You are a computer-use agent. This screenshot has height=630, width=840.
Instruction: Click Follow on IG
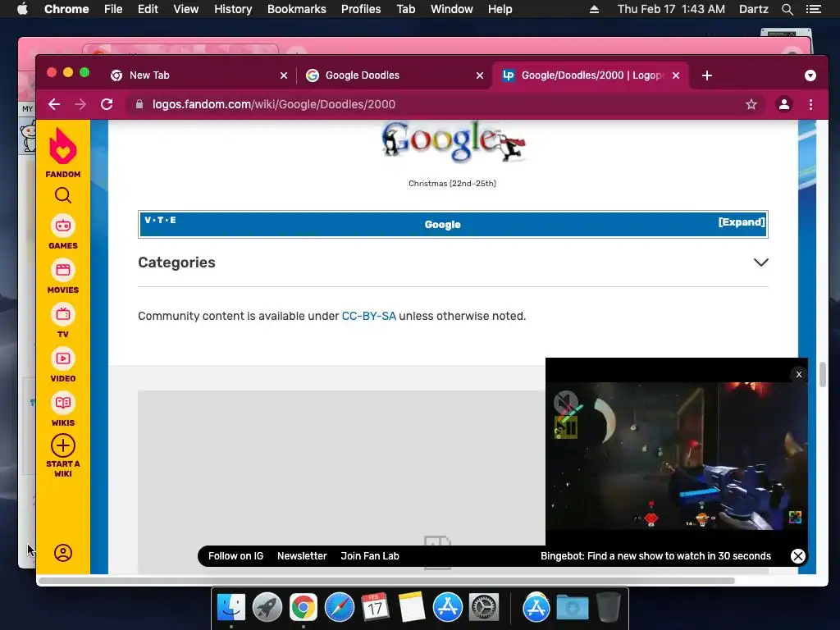point(235,556)
